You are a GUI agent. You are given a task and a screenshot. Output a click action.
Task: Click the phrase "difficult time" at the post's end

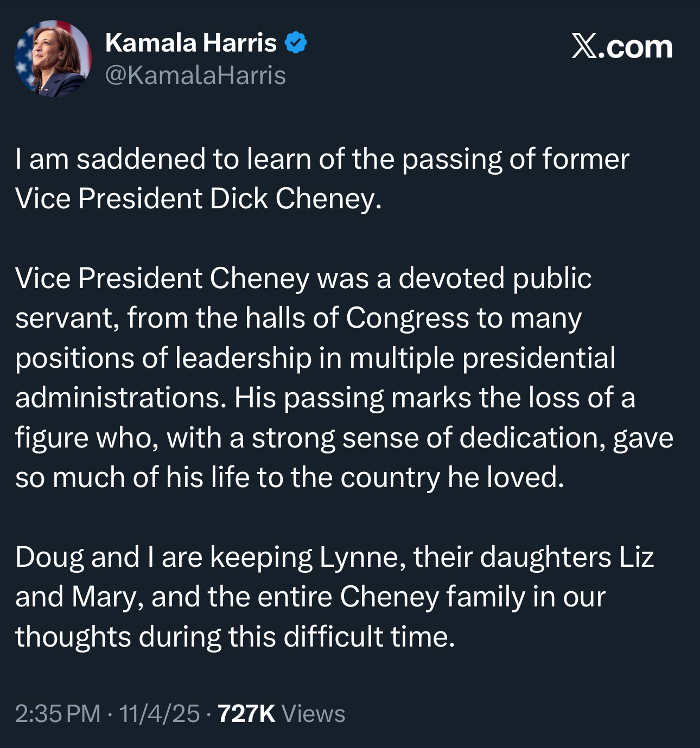pyautogui.click(x=369, y=636)
